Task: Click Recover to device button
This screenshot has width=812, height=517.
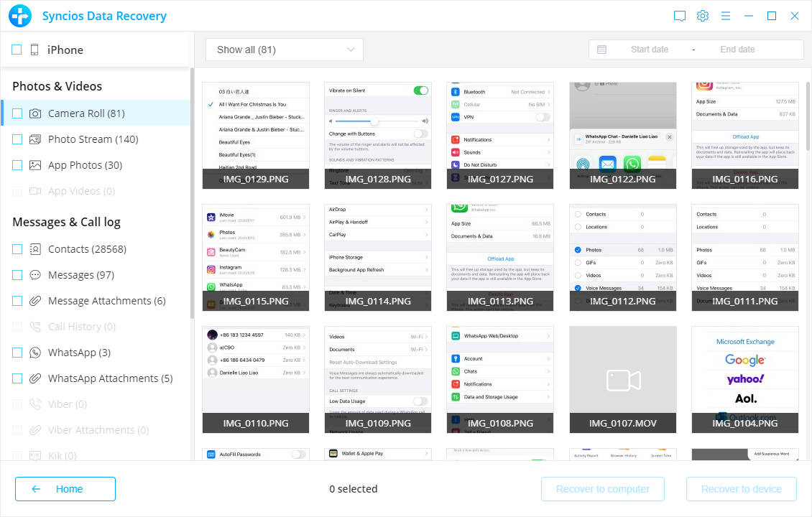Action: tap(742, 489)
